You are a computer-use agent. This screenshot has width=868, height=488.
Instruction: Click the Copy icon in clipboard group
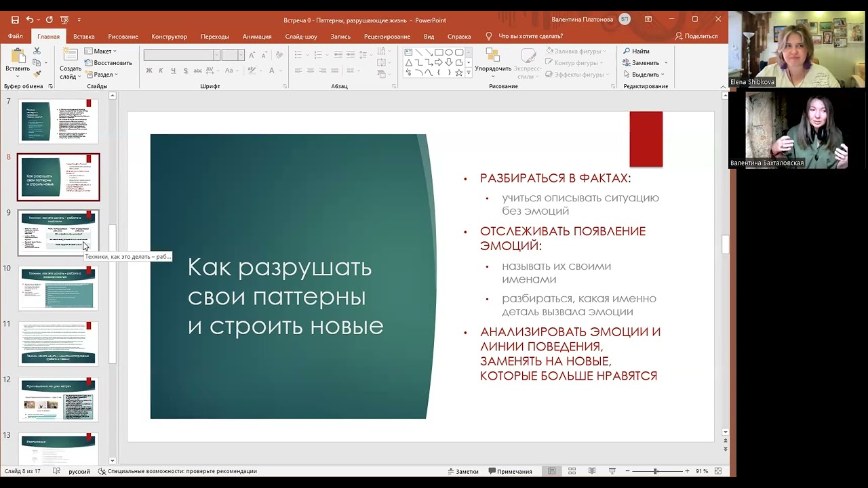pos(37,63)
